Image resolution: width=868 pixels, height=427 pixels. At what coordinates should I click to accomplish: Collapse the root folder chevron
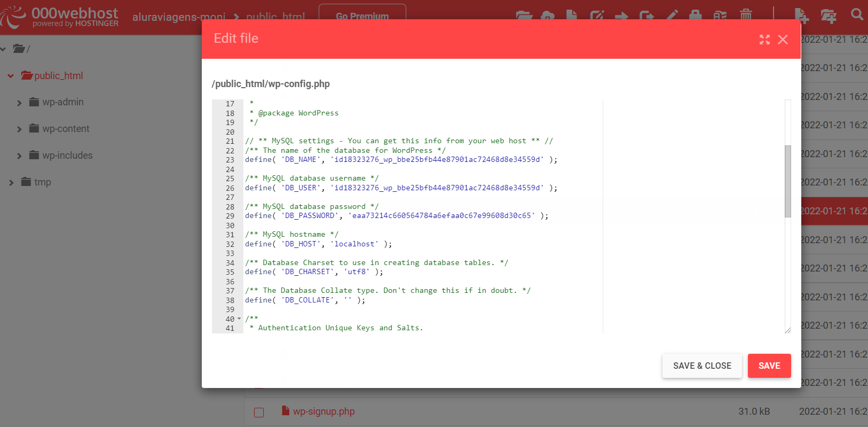tap(3, 49)
